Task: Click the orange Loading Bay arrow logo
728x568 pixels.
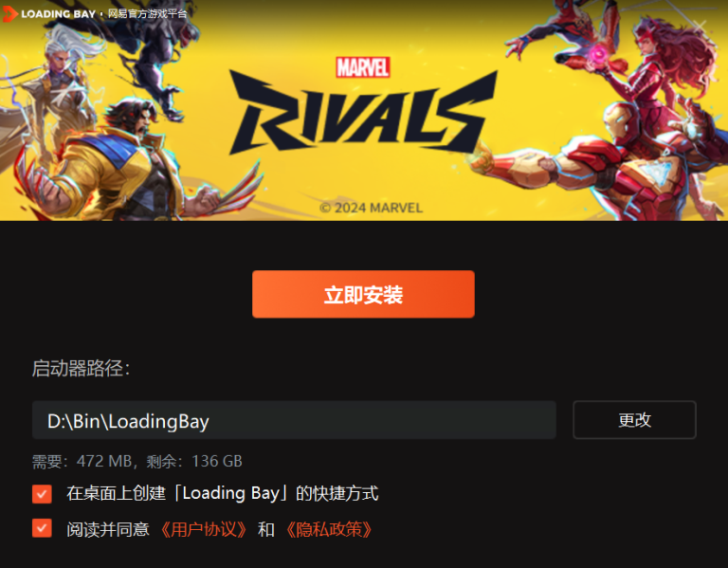Action: 9,14
